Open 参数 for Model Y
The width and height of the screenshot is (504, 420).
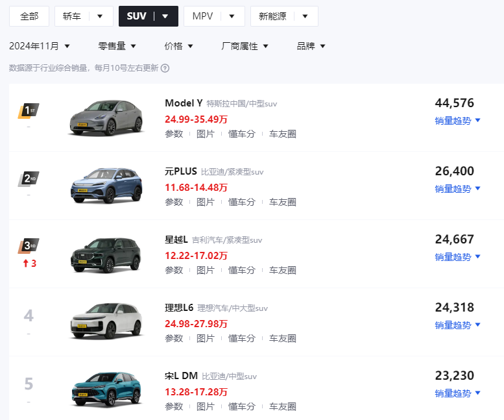pyautogui.click(x=174, y=134)
